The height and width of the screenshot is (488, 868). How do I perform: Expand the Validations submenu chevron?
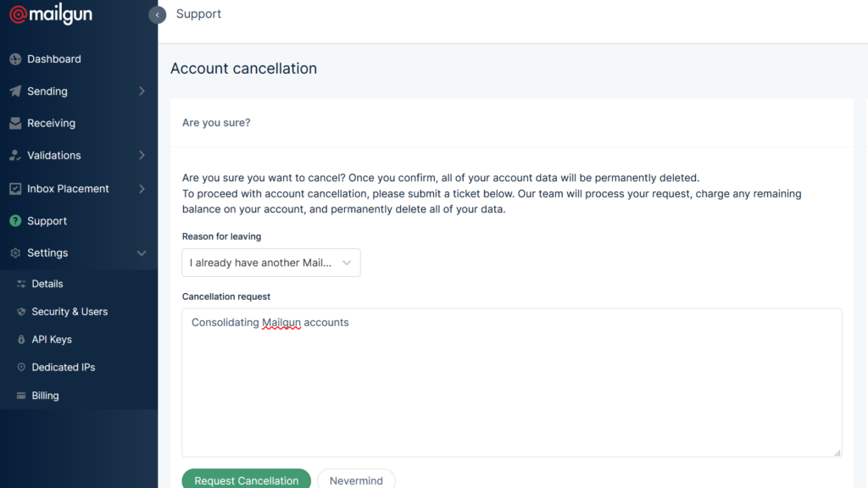pos(142,156)
